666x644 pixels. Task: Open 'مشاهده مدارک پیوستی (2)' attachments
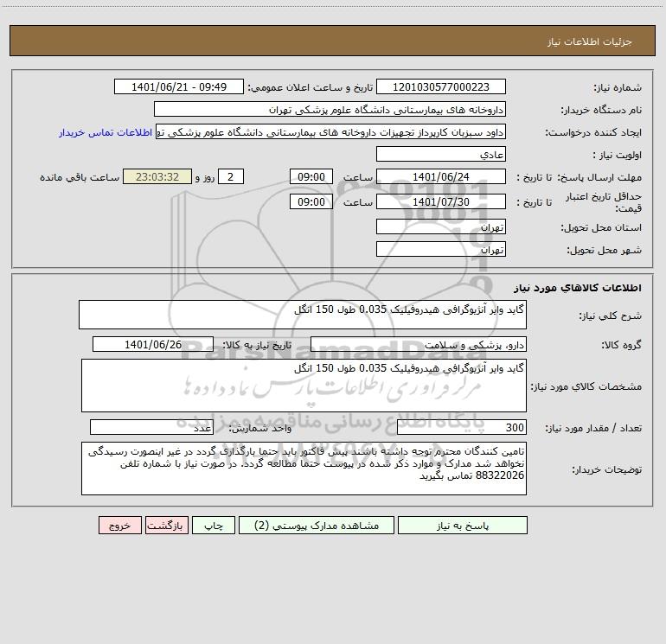point(317,525)
